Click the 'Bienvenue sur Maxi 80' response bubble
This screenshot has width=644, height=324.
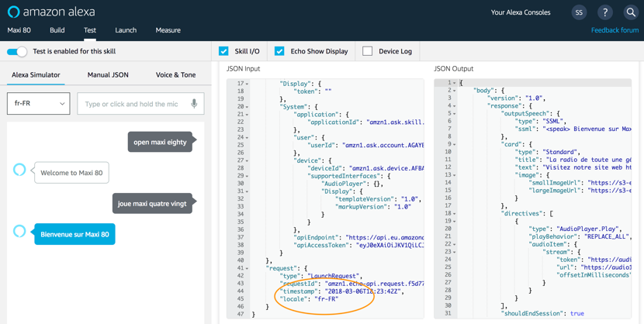click(x=74, y=234)
